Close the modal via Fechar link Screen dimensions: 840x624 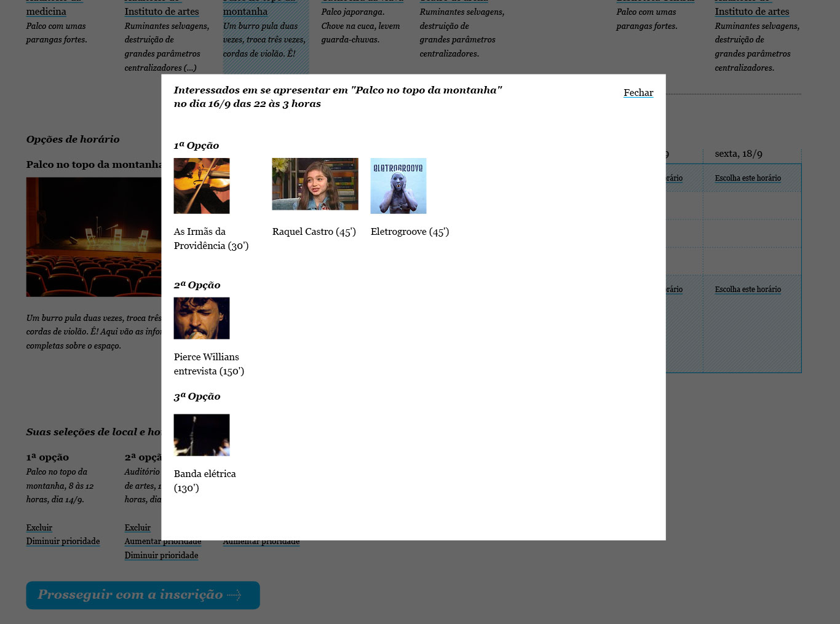click(x=638, y=93)
